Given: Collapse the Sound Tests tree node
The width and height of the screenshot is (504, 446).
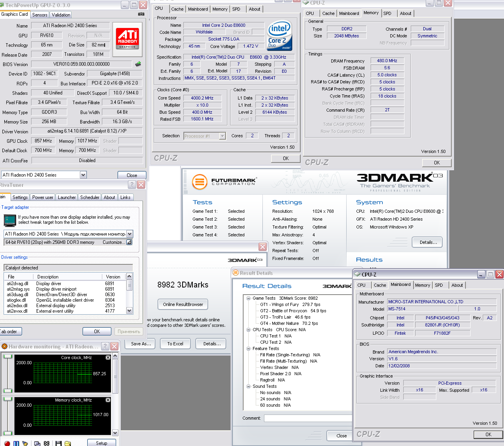Looking at the screenshot, I should tap(249, 386).
